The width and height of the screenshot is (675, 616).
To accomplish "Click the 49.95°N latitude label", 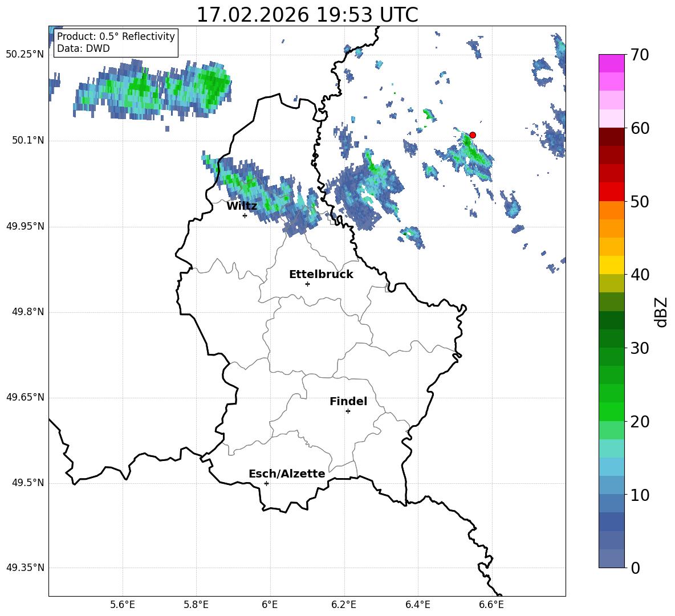I will pos(25,226).
